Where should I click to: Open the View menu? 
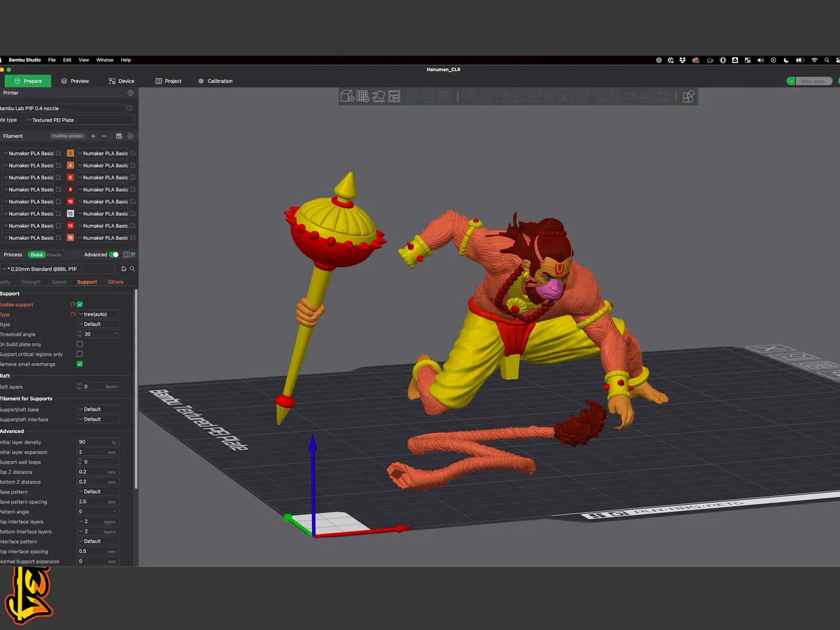point(84,60)
